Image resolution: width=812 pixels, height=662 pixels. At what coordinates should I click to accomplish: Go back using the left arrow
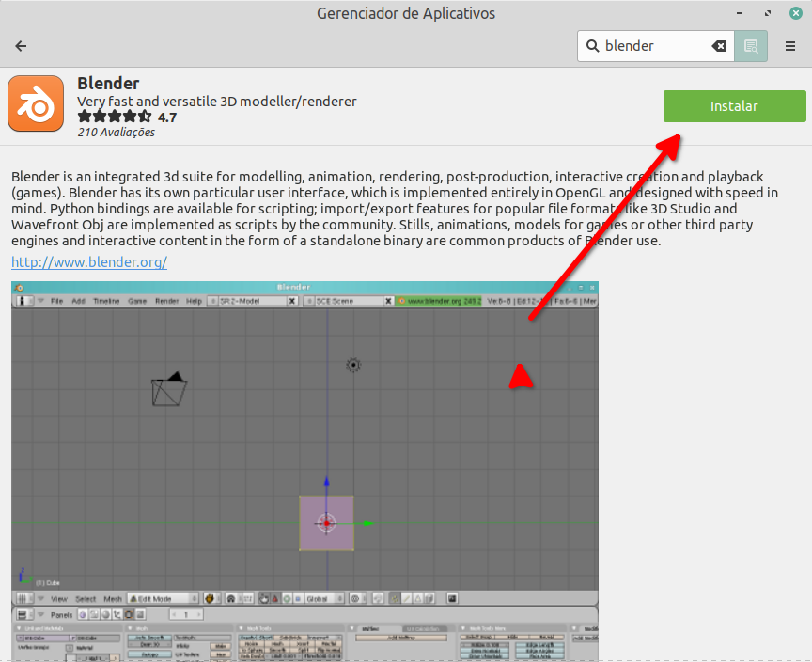[x=21, y=46]
